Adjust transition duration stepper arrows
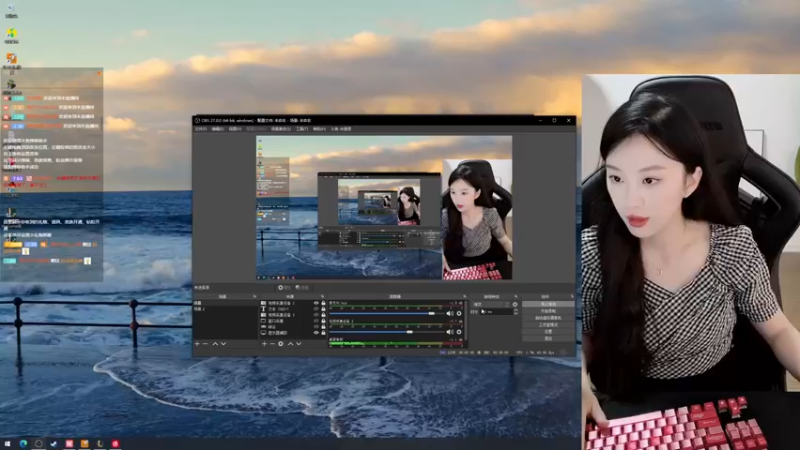 click(516, 312)
